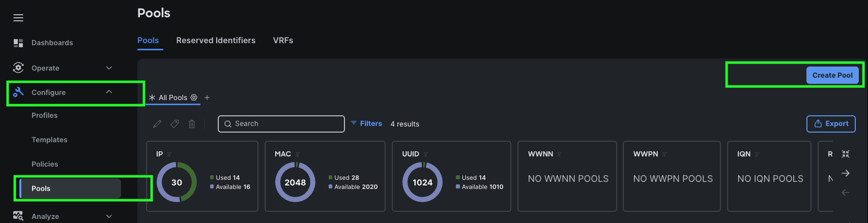Switch to the VRFs tab
This screenshot has height=223, width=868.
(283, 40)
